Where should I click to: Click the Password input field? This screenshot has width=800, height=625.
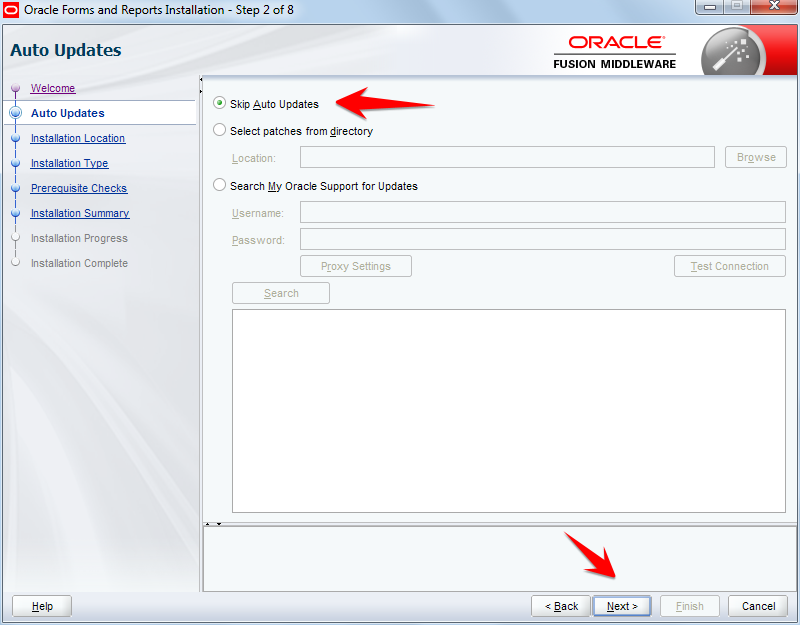coord(543,239)
